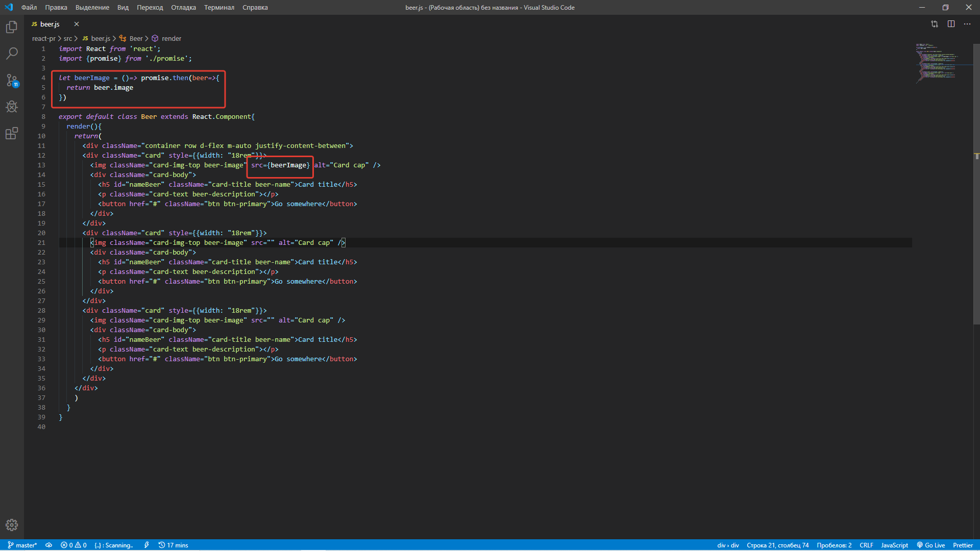Click CRLF end-of-line selector

(x=866, y=545)
